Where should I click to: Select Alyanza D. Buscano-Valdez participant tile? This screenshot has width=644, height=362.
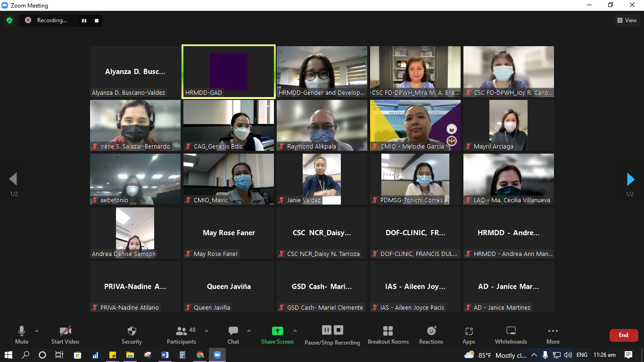click(x=135, y=72)
